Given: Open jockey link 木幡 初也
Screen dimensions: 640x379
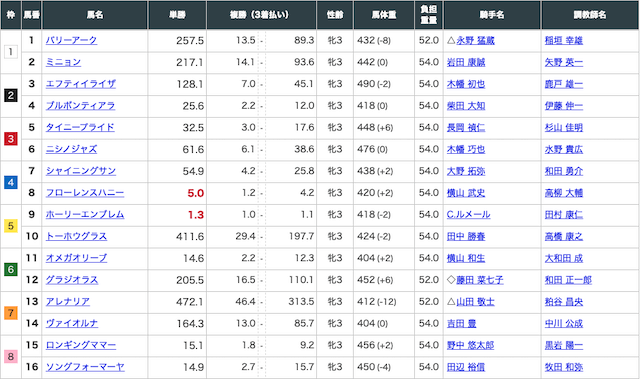Looking at the screenshot, I should (x=466, y=84).
